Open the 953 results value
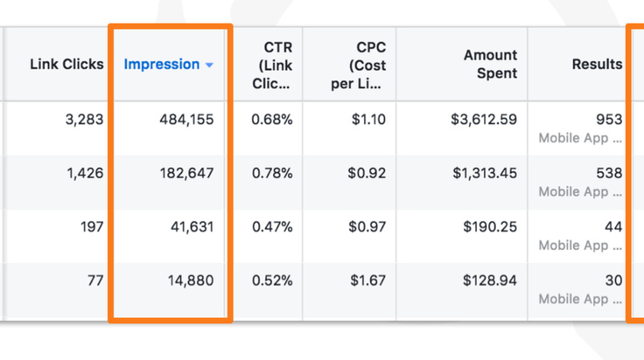 pos(609,120)
